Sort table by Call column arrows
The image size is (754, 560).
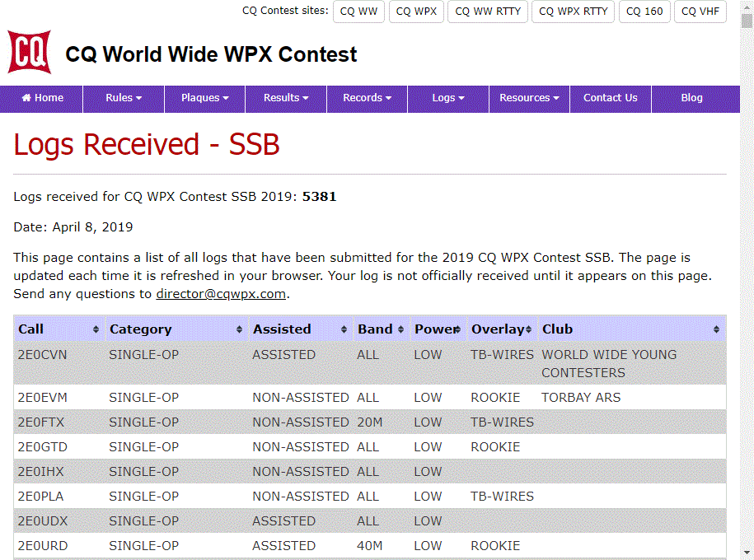pyautogui.click(x=96, y=329)
